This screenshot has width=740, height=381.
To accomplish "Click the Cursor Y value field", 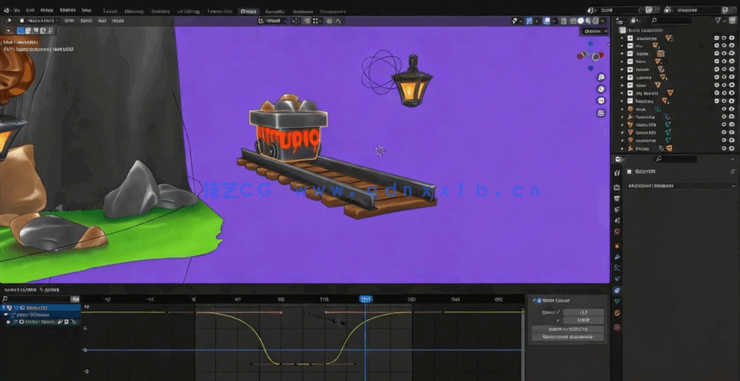I will (583, 320).
